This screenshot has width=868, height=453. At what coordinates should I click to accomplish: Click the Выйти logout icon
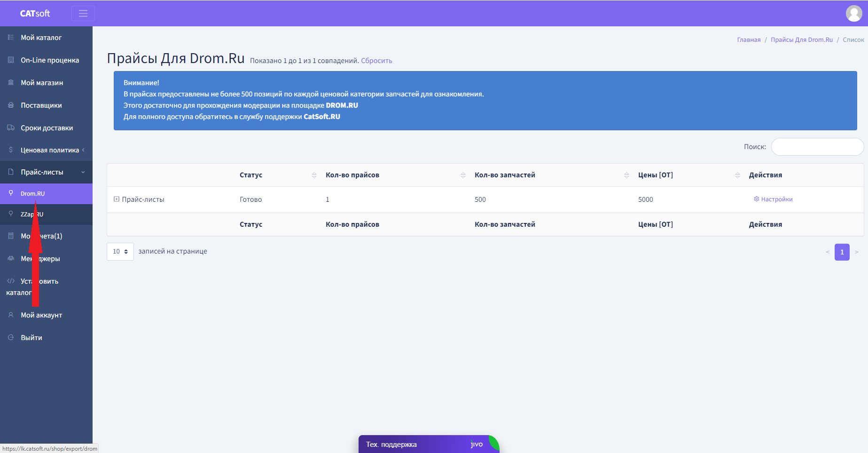(x=11, y=338)
